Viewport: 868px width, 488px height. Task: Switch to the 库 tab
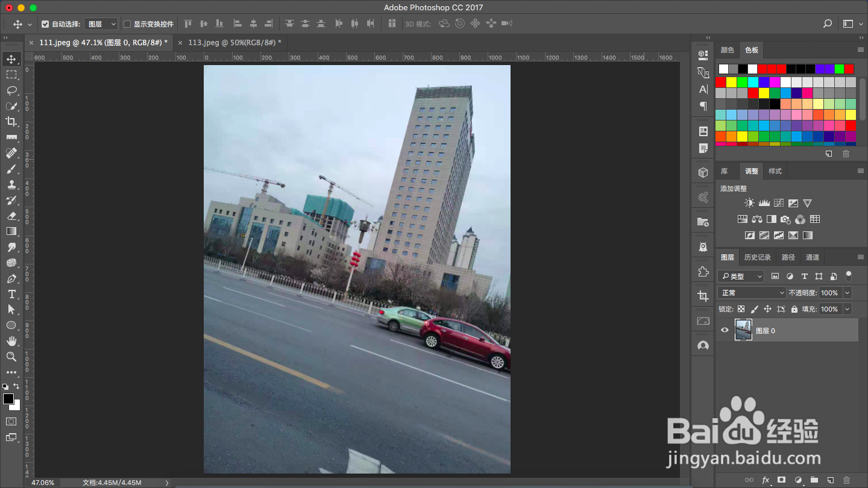[x=725, y=171]
